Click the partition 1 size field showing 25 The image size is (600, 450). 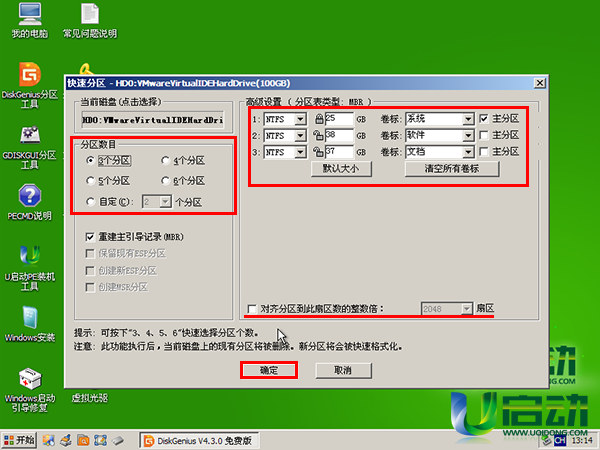click(x=339, y=119)
